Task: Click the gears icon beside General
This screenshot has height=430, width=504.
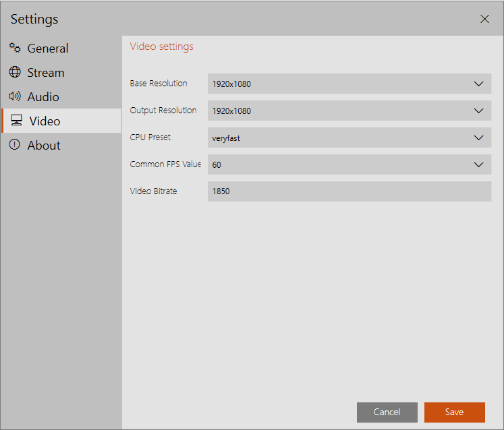Action: (x=15, y=48)
